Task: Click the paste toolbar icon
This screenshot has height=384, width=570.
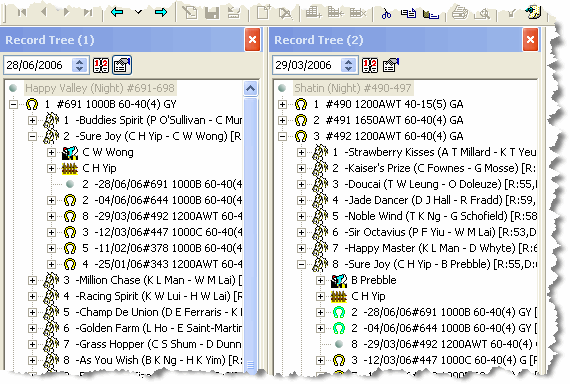Action: point(431,14)
